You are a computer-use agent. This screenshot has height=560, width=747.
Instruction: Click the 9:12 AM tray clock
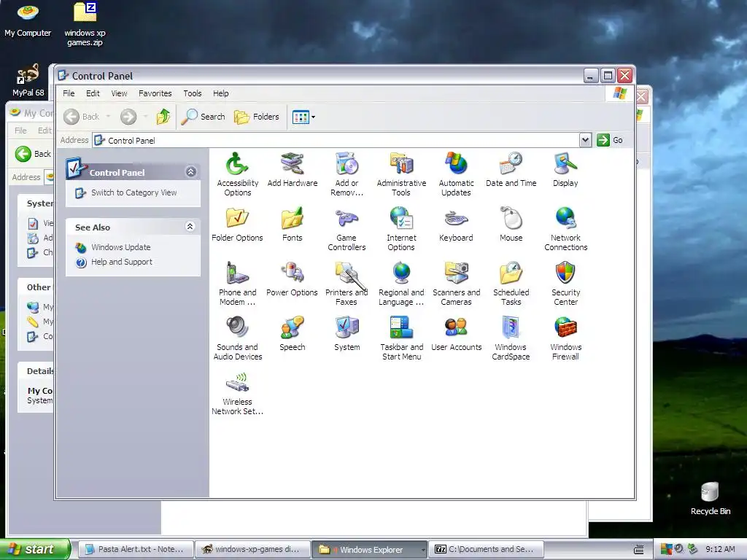point(720,550)
